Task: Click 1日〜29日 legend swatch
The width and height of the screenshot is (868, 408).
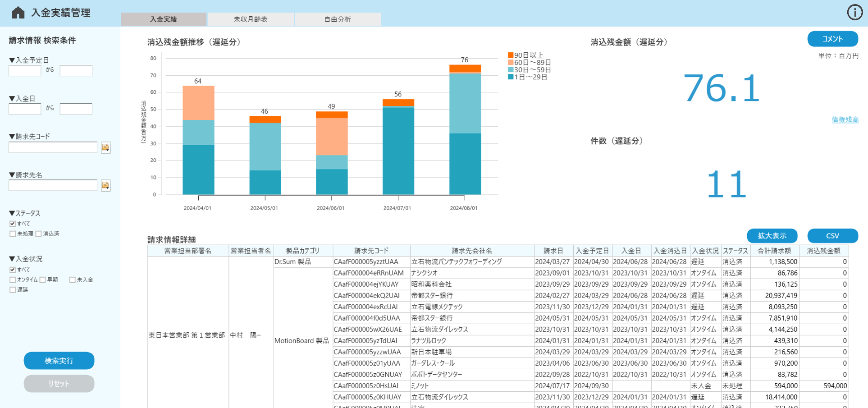Action: 511,77
